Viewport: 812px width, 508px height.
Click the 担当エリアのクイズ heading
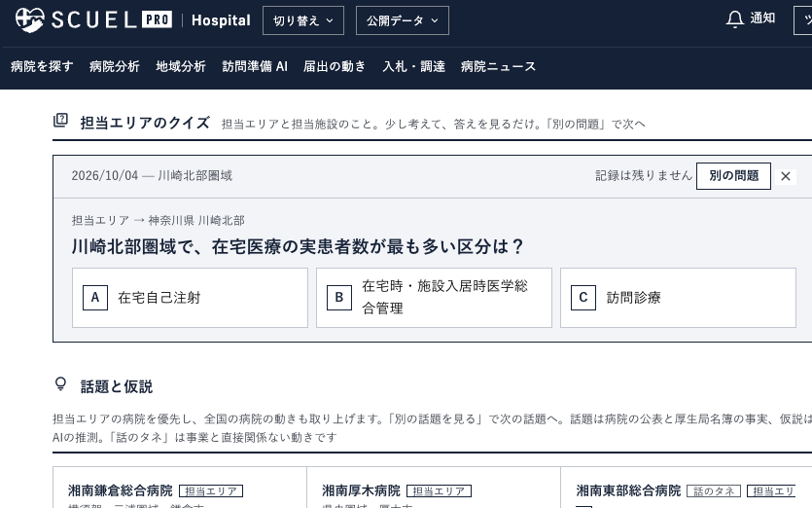click(145, 123)
